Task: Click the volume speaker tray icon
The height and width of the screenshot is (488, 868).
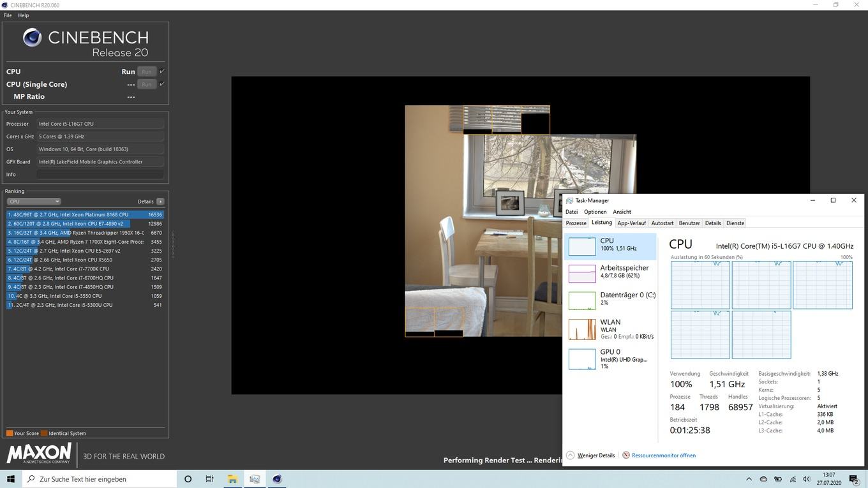Action: [807, 479]
